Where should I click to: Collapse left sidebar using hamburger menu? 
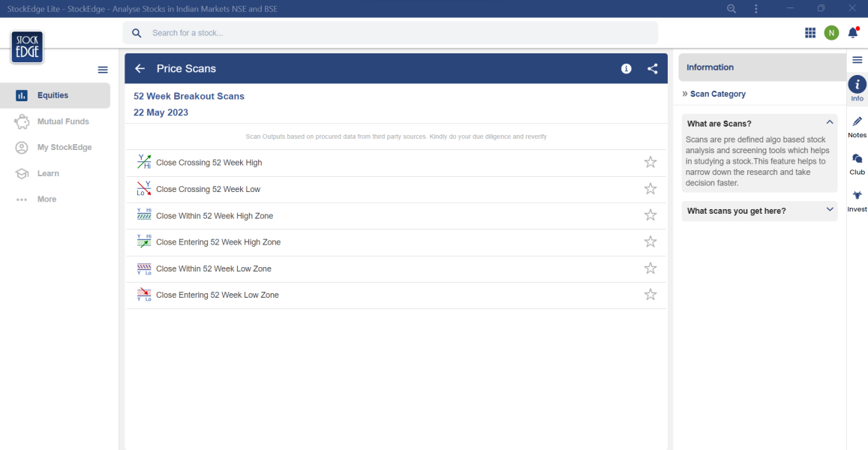click(x=103, y=70)
